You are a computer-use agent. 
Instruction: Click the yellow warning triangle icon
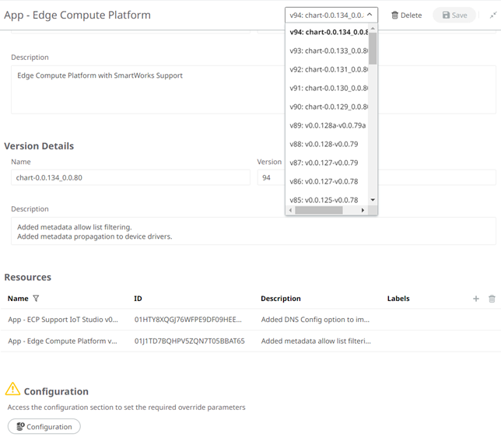coord(12,389)
